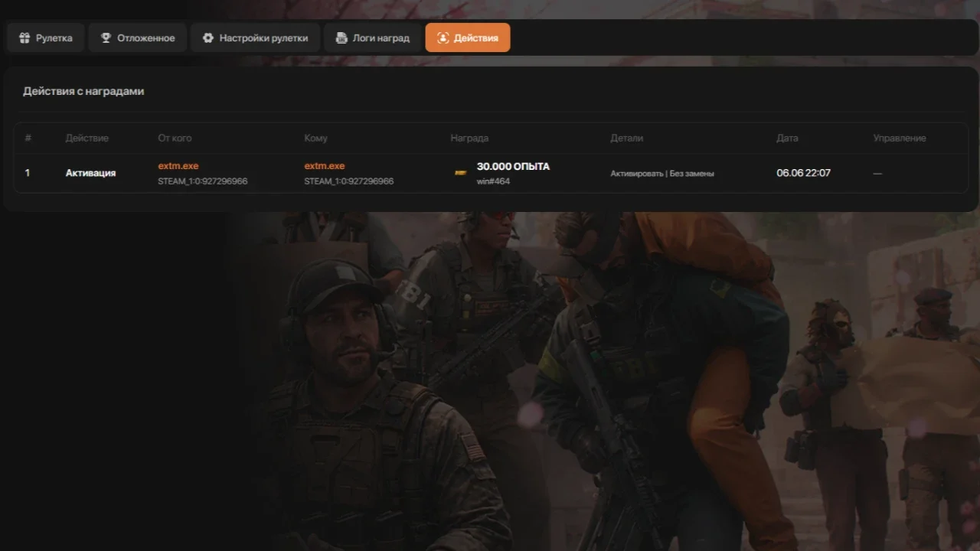Open the Настройки рулетки tab
This screenshot has width=980, height=551.
pos(255,37)
